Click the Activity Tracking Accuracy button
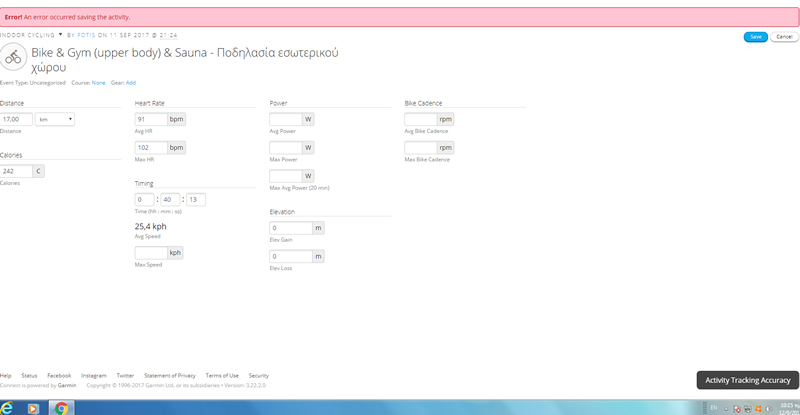The width and height of the screenshot is (800, 415). 747,380
